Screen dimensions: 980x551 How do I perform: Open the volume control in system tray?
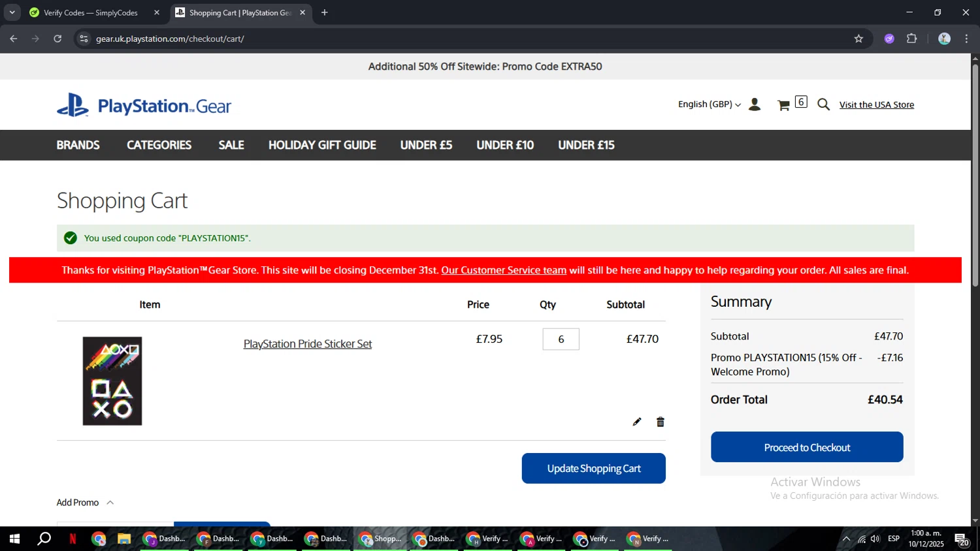(x=875, y=539)
